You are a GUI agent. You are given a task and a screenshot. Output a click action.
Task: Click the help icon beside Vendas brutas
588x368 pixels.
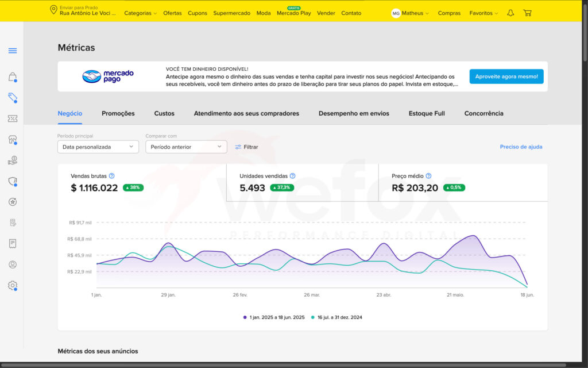[112, 176]
